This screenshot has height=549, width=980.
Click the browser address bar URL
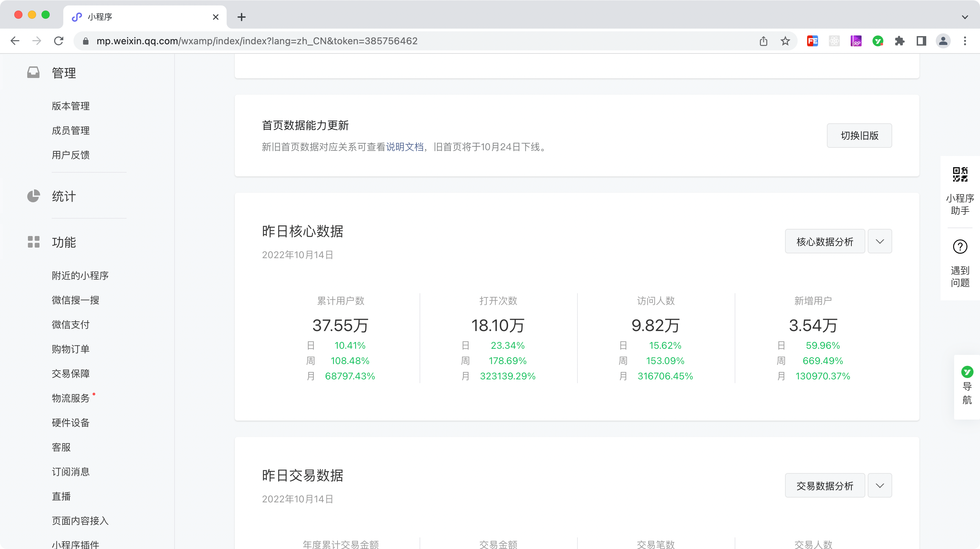point(257,41)
